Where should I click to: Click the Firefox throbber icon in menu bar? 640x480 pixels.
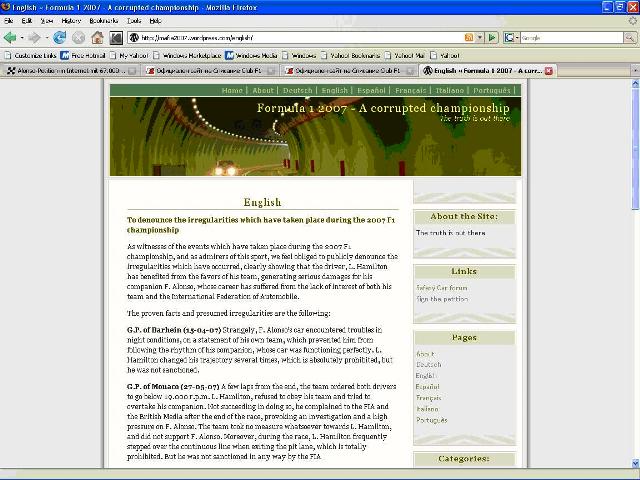[633, 21]
